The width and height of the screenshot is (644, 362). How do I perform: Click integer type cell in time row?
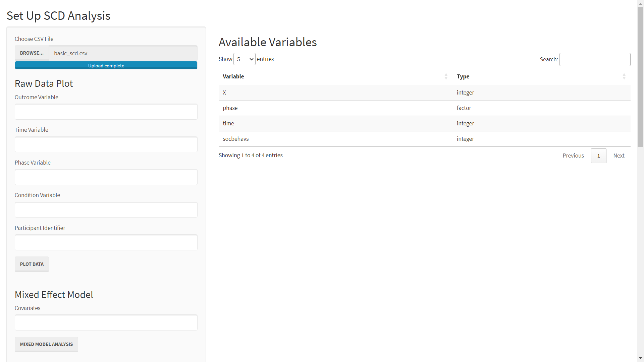542,123
